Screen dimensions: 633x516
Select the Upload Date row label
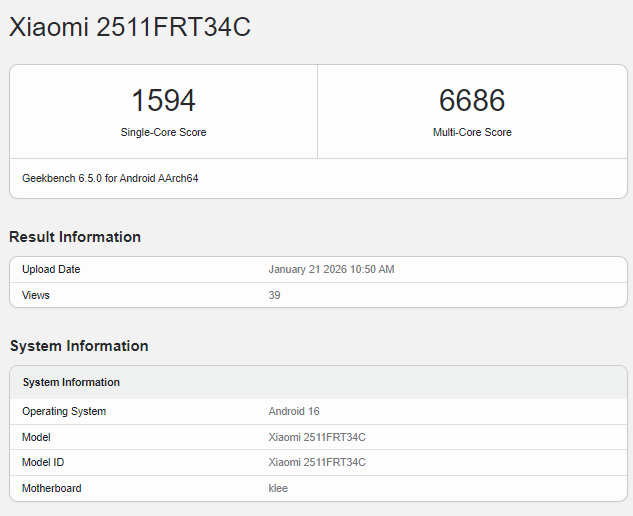click(51, 270)
